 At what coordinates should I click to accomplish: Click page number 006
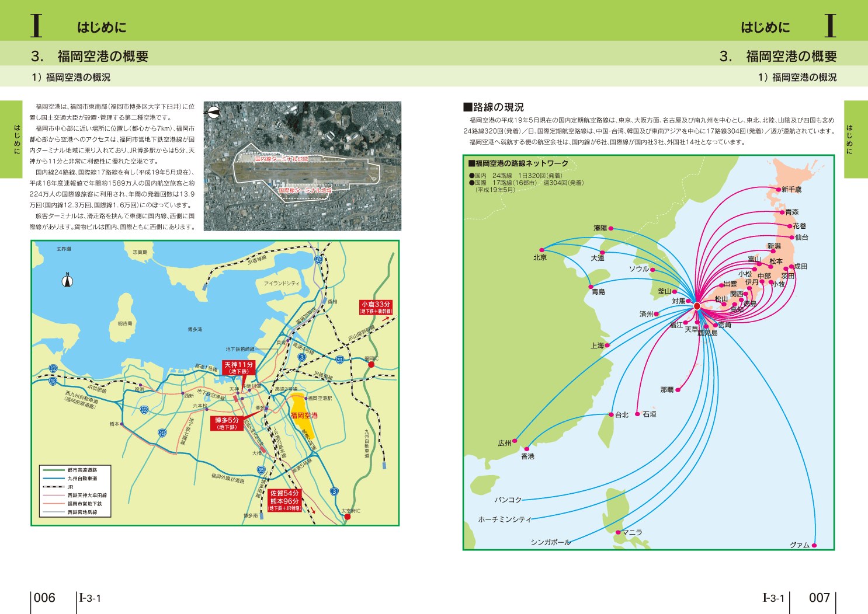point(44,598)
